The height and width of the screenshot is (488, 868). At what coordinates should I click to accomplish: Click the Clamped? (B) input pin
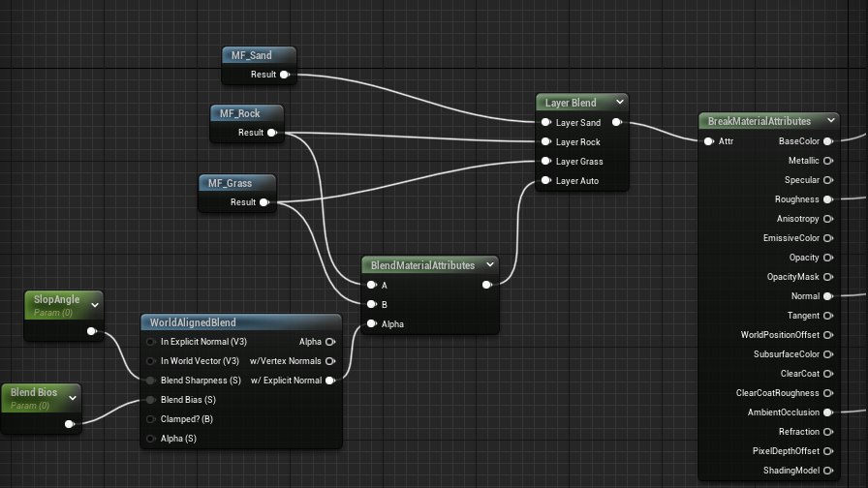tap(150, 419)
